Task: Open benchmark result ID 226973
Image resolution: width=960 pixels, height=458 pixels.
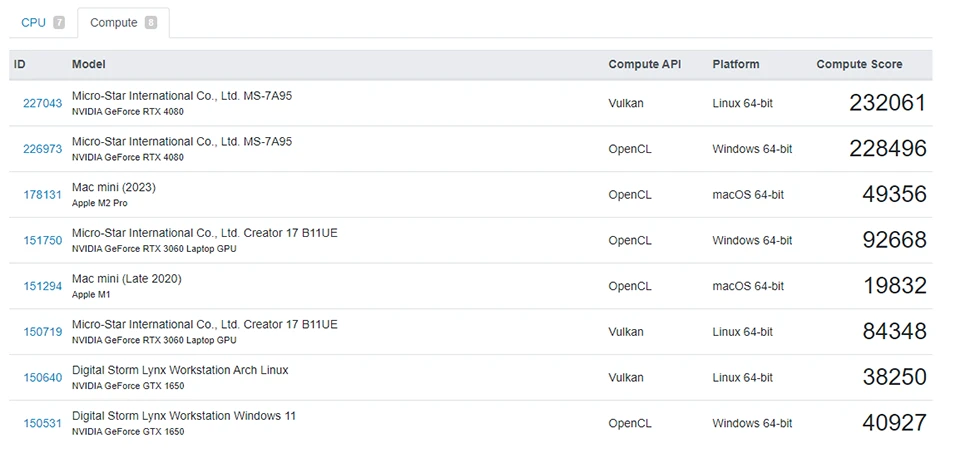Action: [x=42, y=149]
